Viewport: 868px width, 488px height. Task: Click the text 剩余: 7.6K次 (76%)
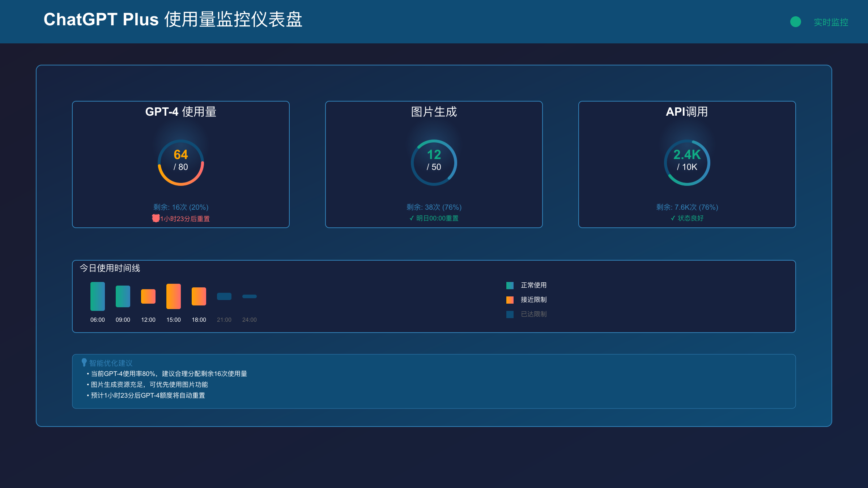[x=687, y=207]
